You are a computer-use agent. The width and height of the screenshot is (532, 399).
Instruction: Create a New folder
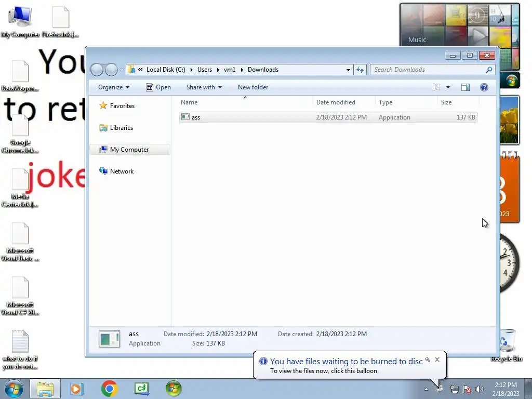[253, 87]
